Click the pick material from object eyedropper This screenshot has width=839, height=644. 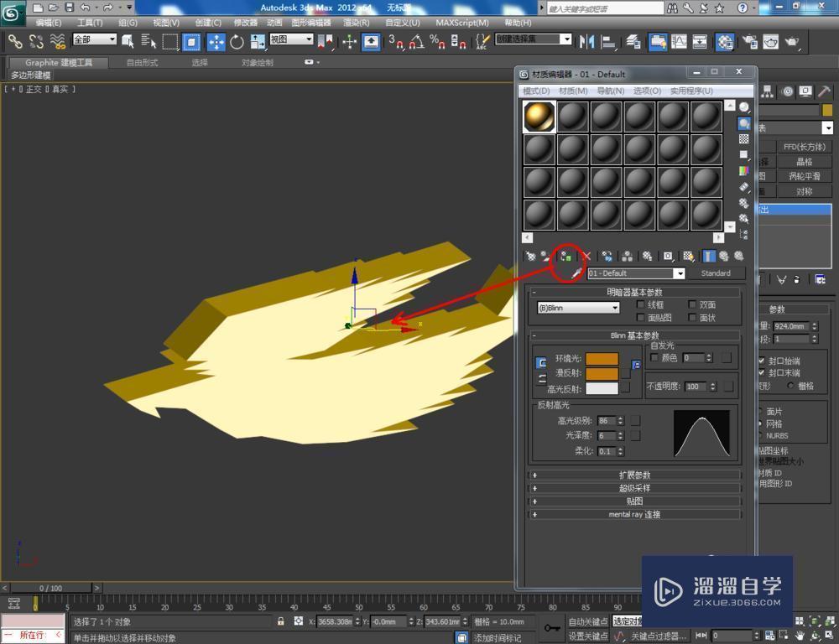(576, 273)
